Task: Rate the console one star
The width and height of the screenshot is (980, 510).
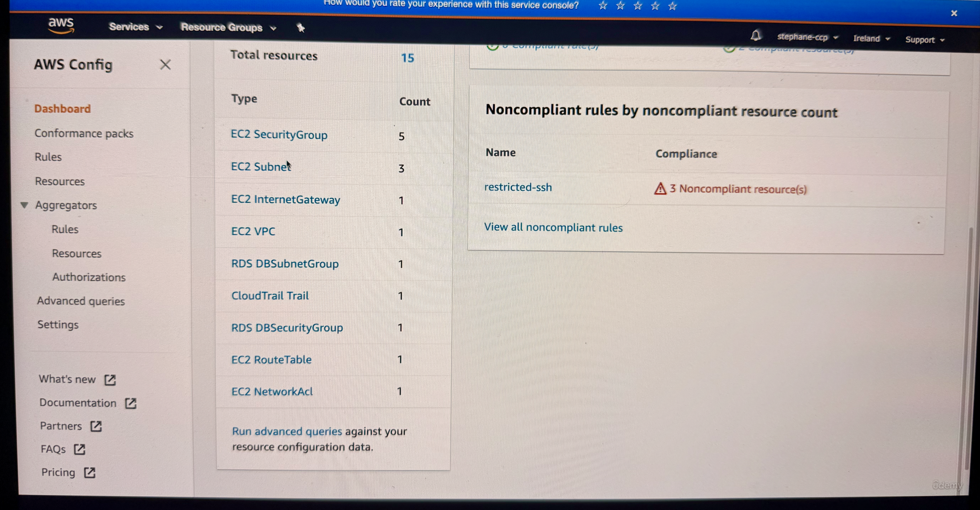Action: tap(603, 6)
